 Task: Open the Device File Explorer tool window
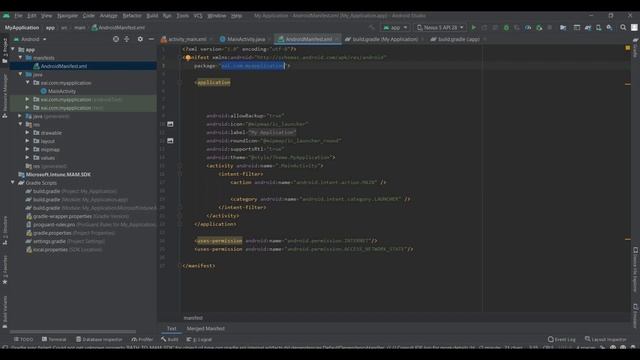tap(636, 269)
